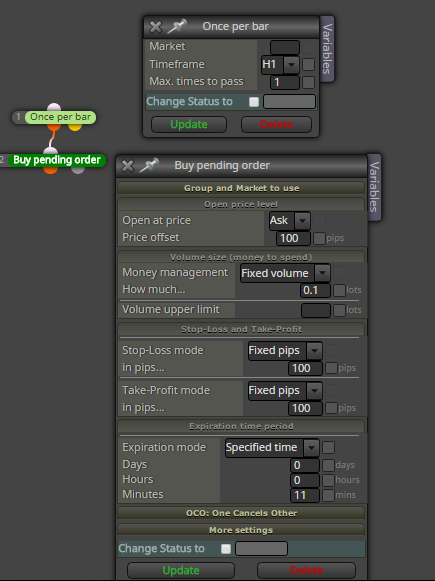435x581 pixels.
Task: Toggle the Stop-Loss pips checkbox
Action: pyautogui.click(x=331, y=368)
